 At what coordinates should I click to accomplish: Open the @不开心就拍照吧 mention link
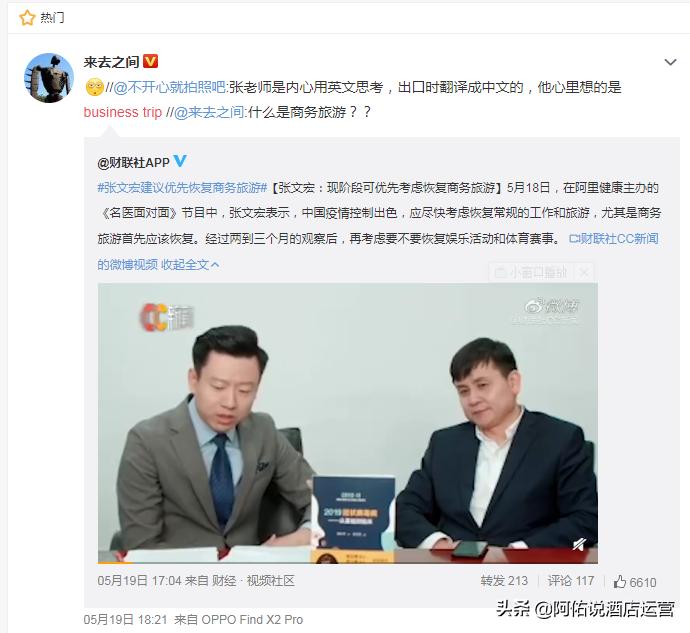169,87
